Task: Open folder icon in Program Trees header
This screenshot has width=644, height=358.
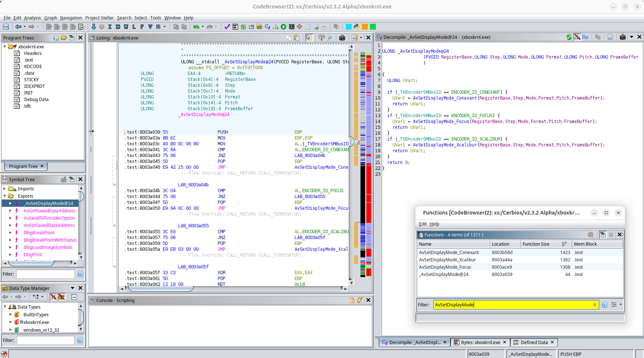Action: pyautogui.click(x=64, y=38)
